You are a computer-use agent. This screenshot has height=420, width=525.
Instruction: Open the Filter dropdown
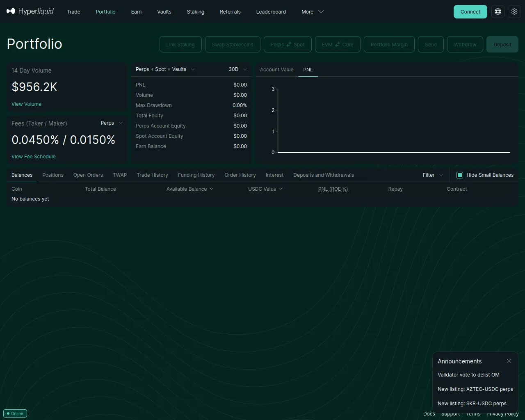pos(433,175)
